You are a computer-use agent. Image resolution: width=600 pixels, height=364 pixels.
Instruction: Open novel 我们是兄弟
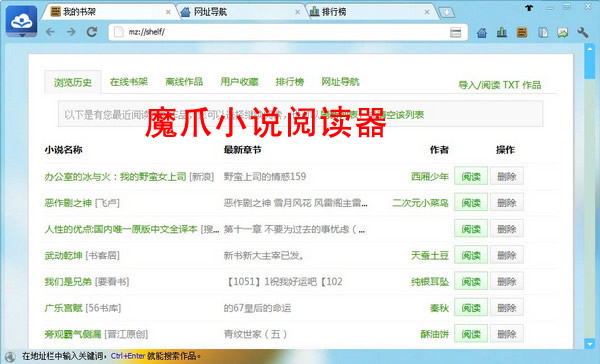coord(68,282)
